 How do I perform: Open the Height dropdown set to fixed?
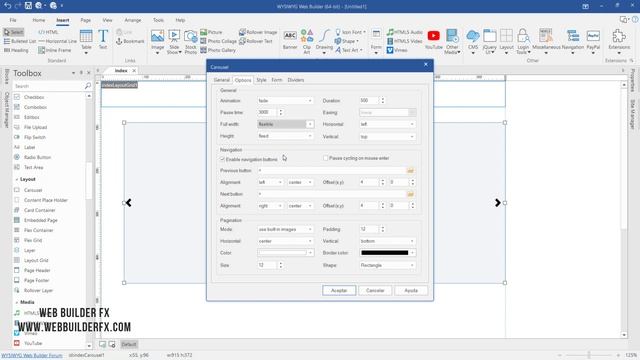[x=285, y=136]
